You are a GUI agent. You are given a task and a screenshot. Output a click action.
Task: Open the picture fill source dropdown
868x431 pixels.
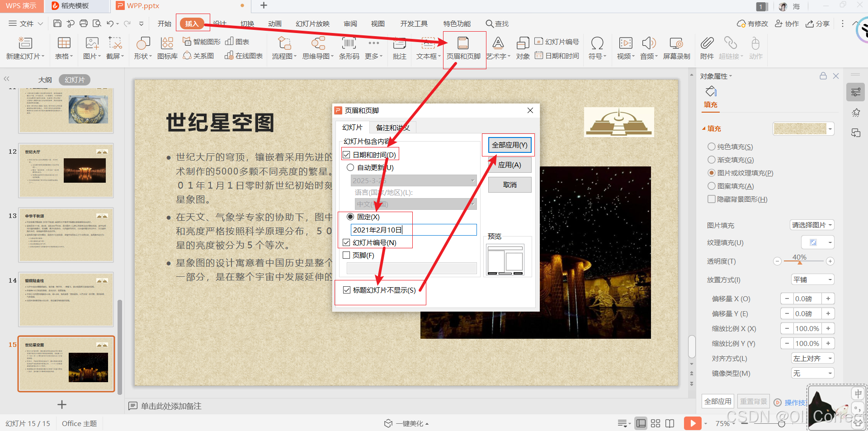coord(812,225)
